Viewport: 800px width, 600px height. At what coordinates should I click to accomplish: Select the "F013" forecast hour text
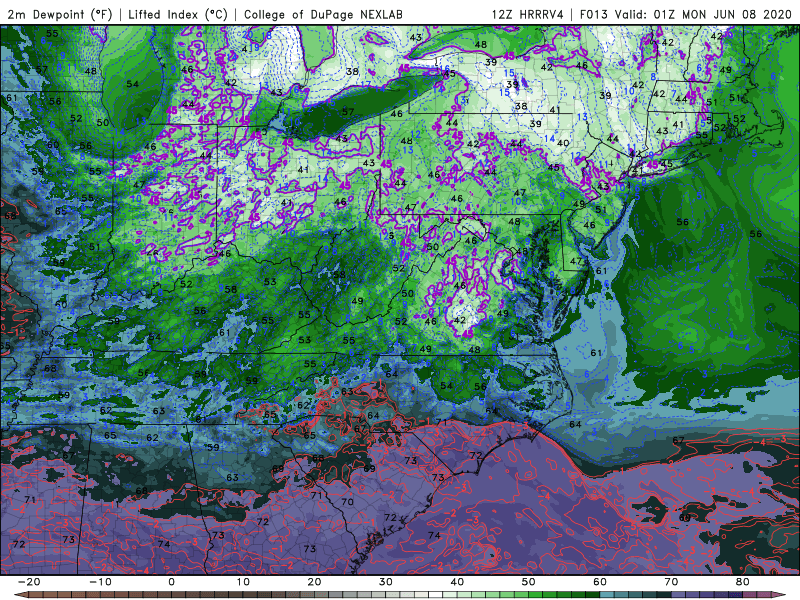pyautogui.click(x=594, y=14)
